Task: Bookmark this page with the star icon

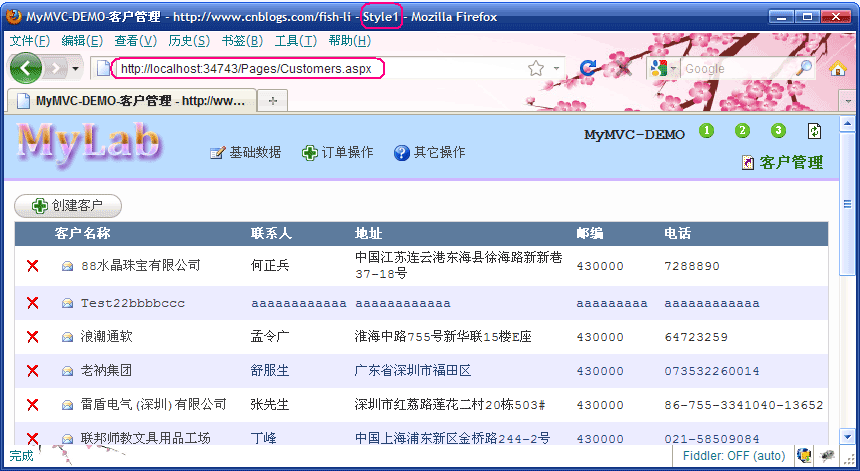Action: pyautogui.click(x=536, y=68)
